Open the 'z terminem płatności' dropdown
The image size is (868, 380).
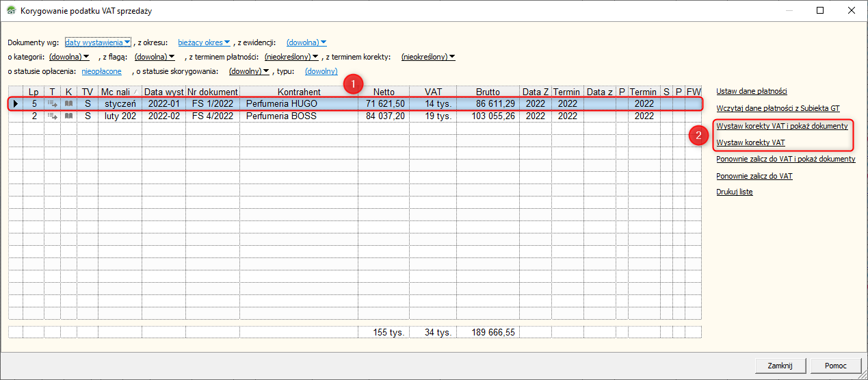(291, 57)
